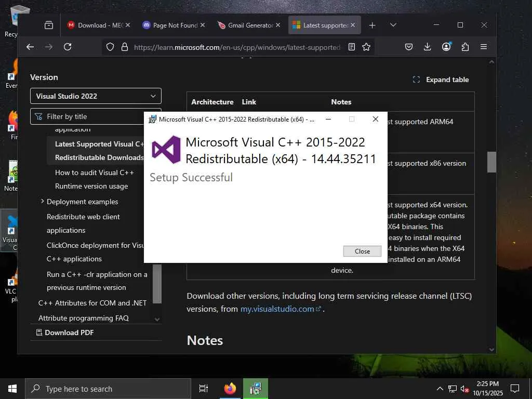
Task: Close the Gmail Generator tab
Action: point(278,25)
